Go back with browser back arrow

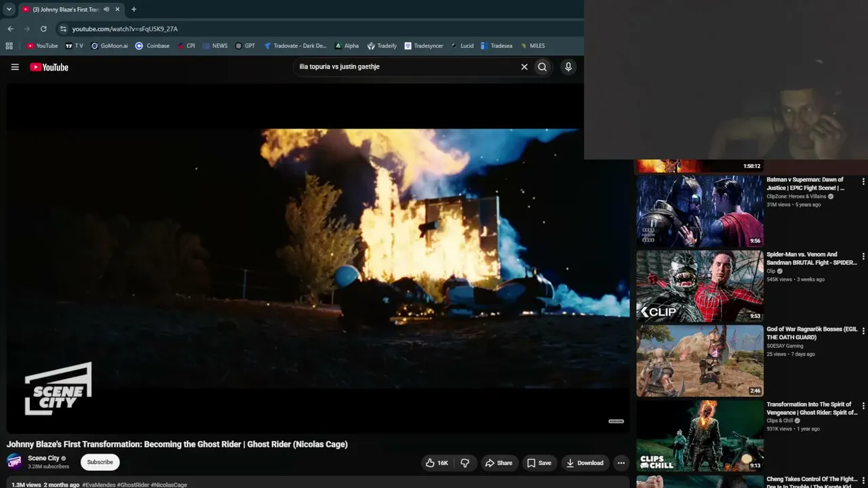pyautogui.click(x=10, y=29)
